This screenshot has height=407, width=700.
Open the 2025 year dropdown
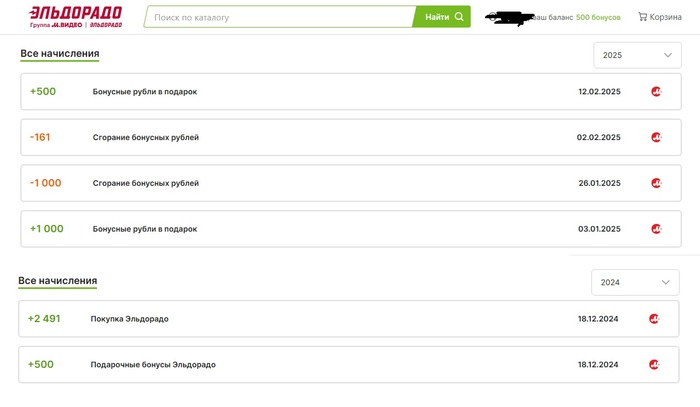[637, 55]
